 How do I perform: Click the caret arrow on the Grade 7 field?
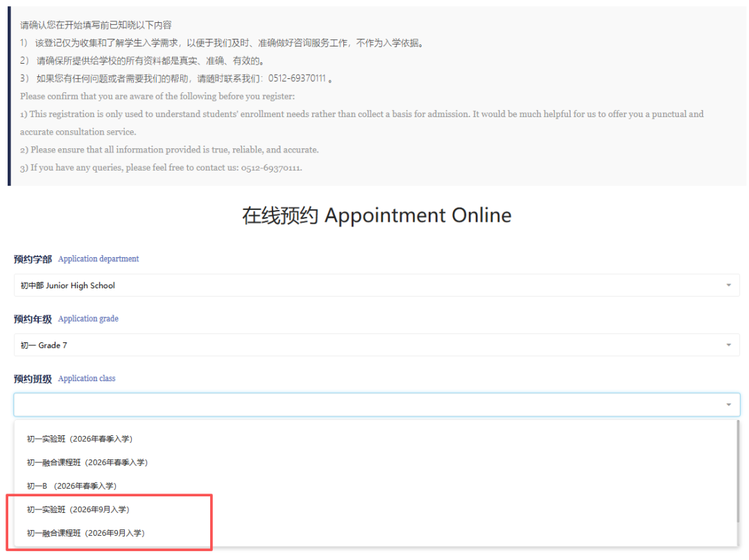click(x=728, y=345)
